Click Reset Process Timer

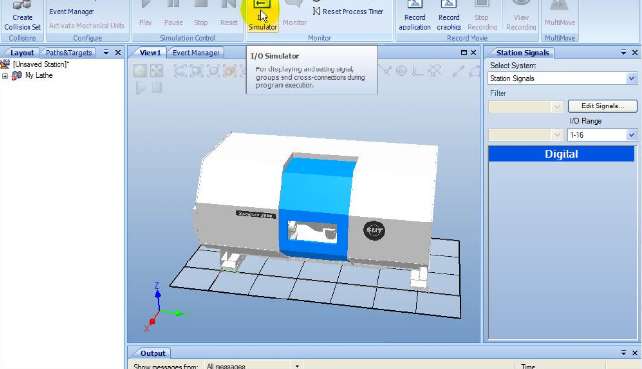(x=348, y=11)
